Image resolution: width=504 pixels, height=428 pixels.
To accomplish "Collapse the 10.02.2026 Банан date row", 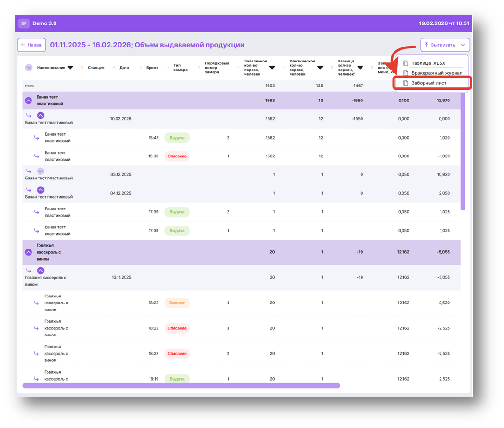I will pyautogui.click(x=40, y=115).
